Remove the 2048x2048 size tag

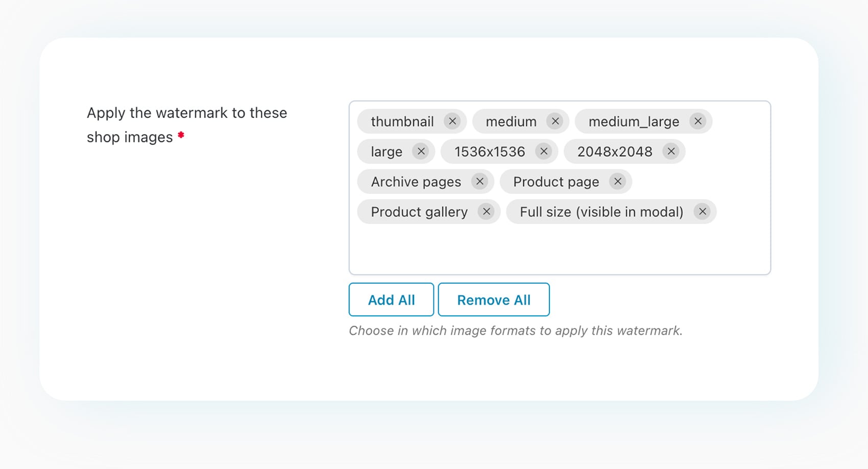(670, 152)
